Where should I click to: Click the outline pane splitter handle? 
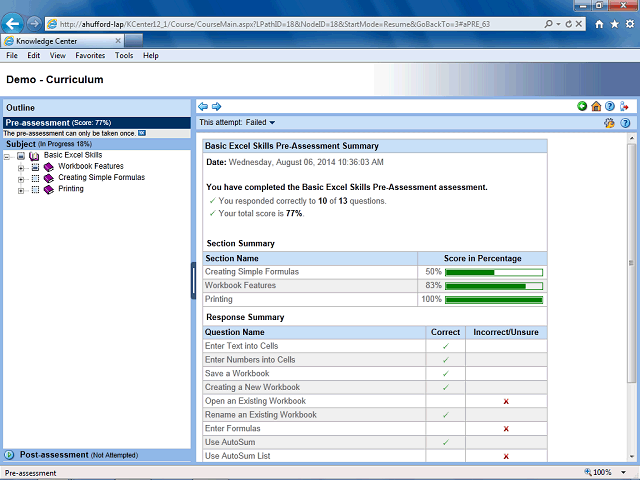[193, 281]
